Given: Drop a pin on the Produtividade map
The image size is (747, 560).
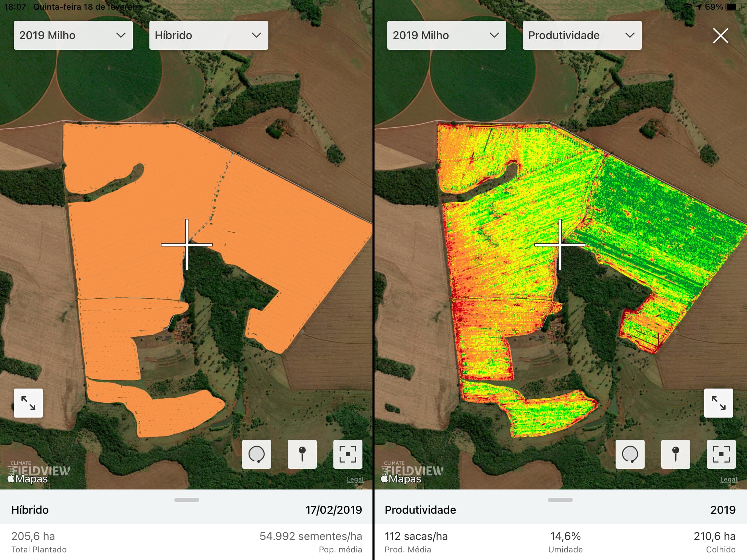Looking at the screenshot, I should 675,454.
